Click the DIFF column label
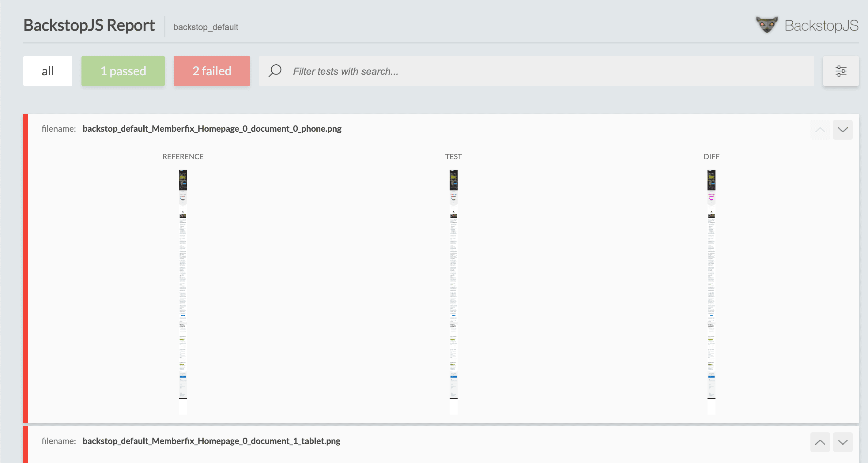The width and height of the screenshot is (868, 463). pyautogui.click(x=711, y=157)
